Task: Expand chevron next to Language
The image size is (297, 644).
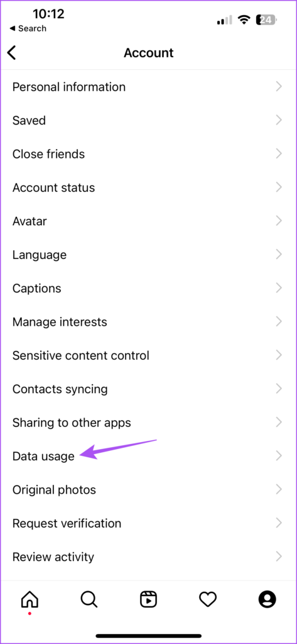Action: pos(279,255)
